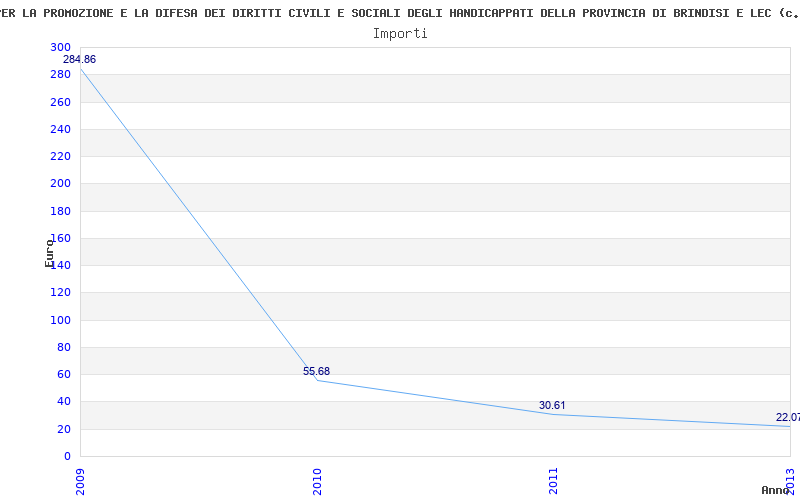The image size is (800, 500).
Task: Click the 60 y-axis tick label
Action: coord(63,375)
